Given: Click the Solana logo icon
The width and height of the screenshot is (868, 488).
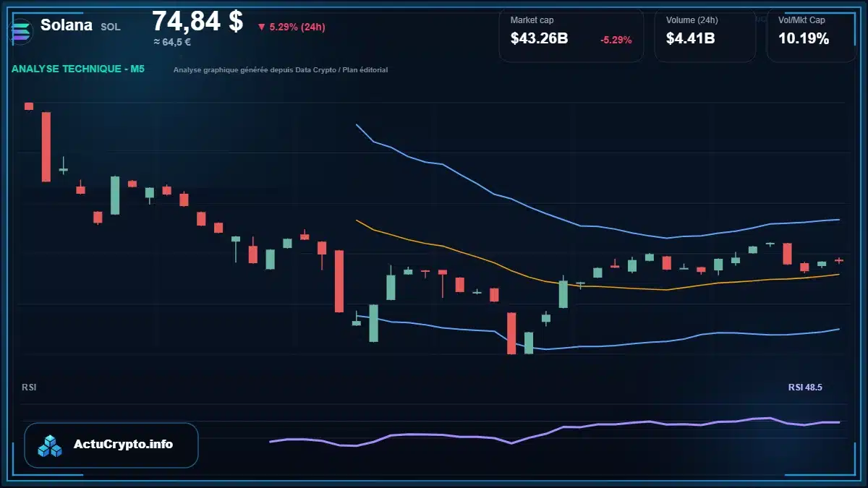Looking at the screenshot, I should click(20, 30).
